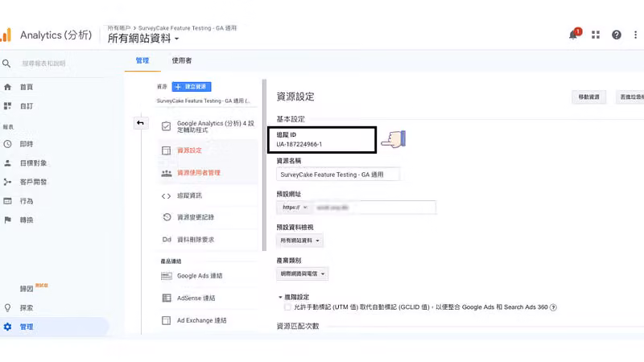The height and width of the screenshot is (362, 644).
Task: Switch to the 使用者 tab
Action: coord(182,61)
